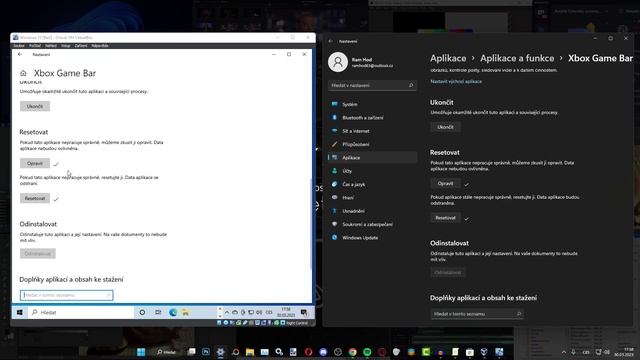Image resolution: width=640 pixels, height=360 pixels.
Task: Click Resetovat button in light Settings
Action: 35,198
